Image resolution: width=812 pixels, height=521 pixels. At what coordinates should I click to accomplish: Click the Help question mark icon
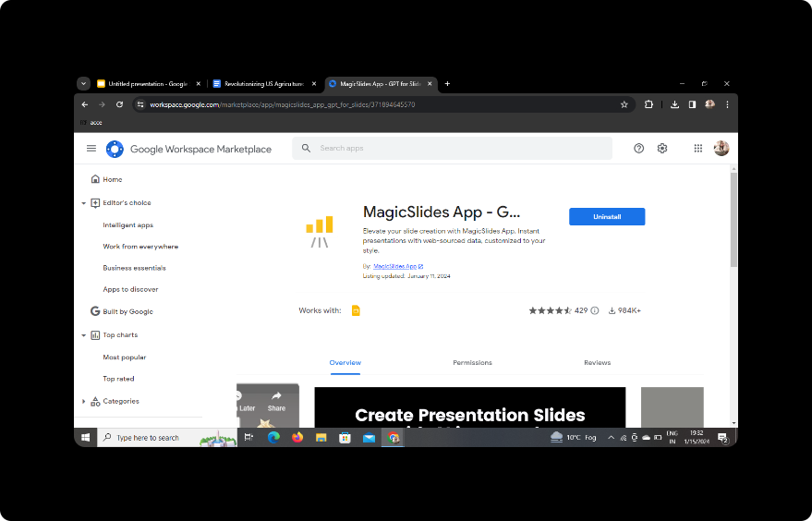638,149
